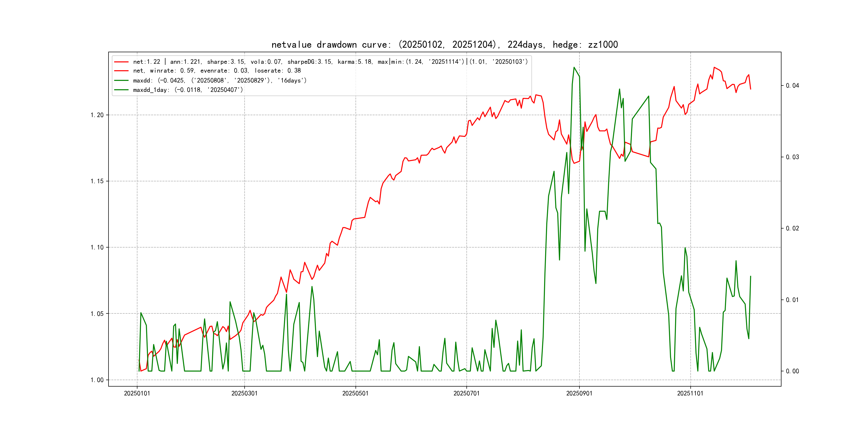868x434 pixels.
Task: Click the green maxdd_1day legend line swatch
Action: pos(121,90)
